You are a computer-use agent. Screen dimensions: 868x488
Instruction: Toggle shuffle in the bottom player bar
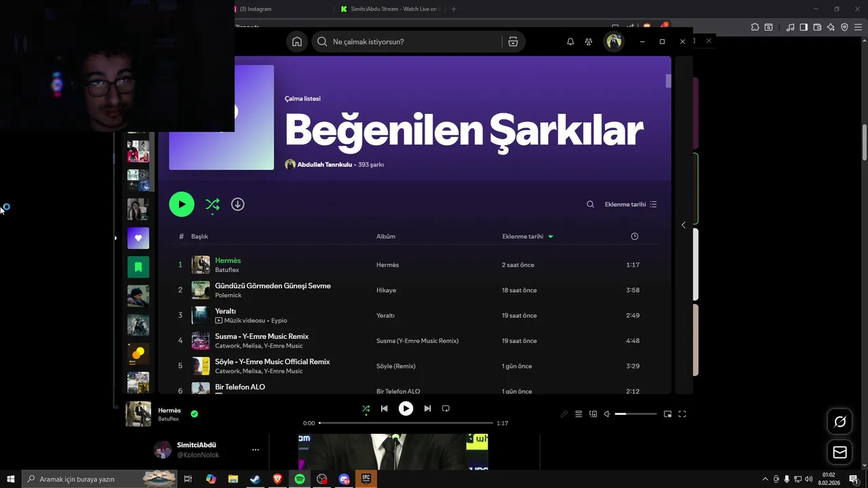coord(366,409)
